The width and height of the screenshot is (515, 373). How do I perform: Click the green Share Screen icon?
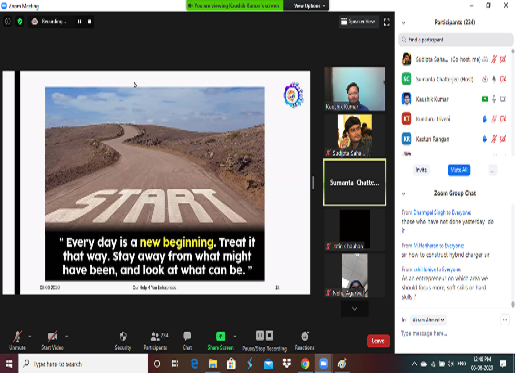pos(220,336)
